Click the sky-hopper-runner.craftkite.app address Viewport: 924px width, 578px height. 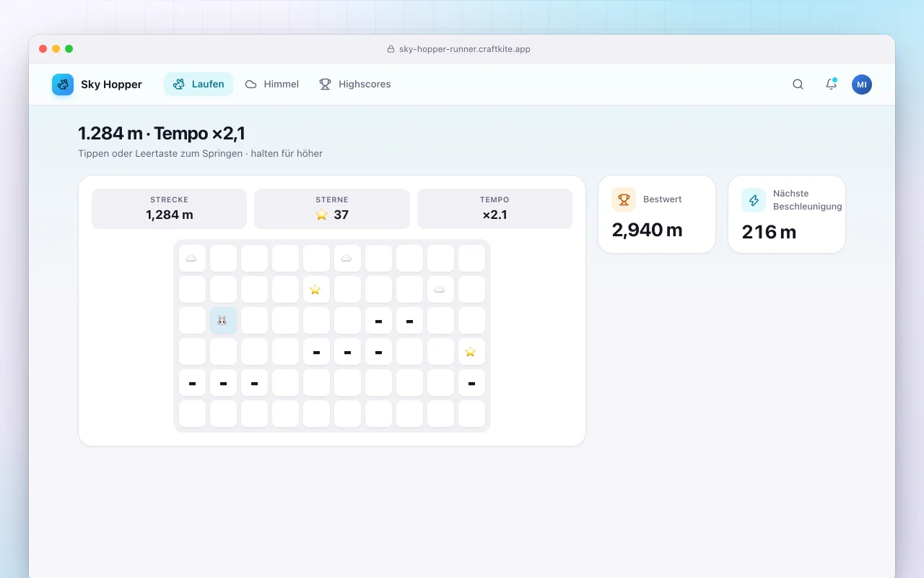click(465, 49)
